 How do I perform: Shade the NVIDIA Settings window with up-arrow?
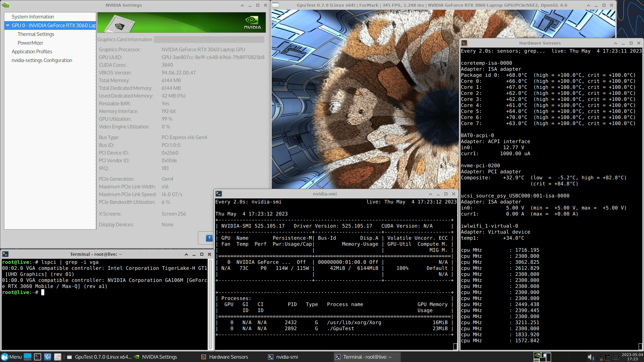242,5
